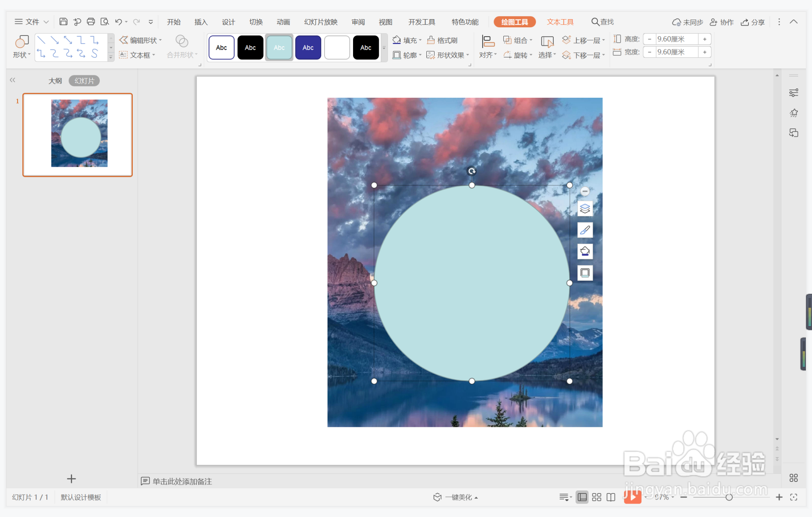
Task: Click the layers floating button beside the circle
Action: [585, 209]
